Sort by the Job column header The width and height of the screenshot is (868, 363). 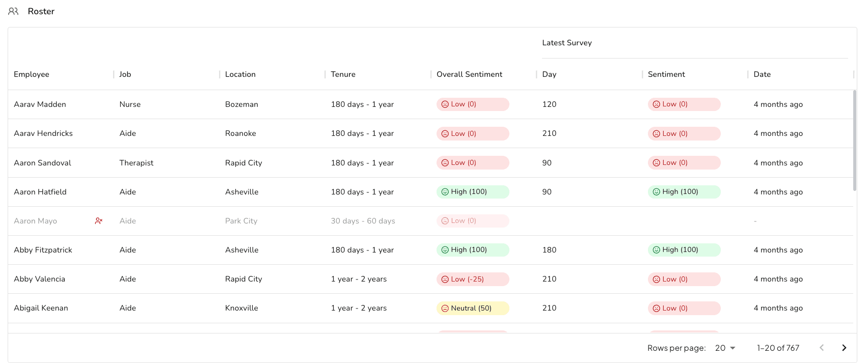pos(125,74)
